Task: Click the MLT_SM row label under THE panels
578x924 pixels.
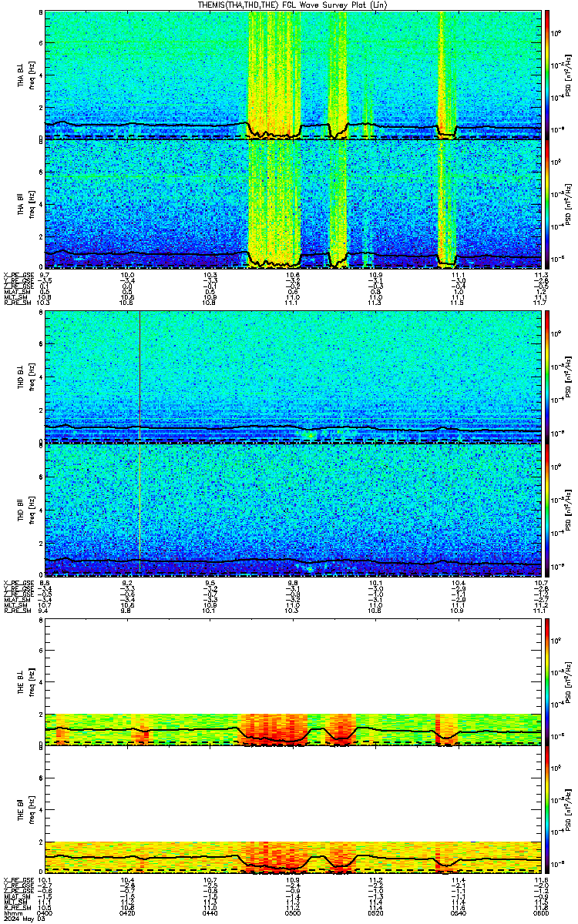Action: tap(14, 902)
